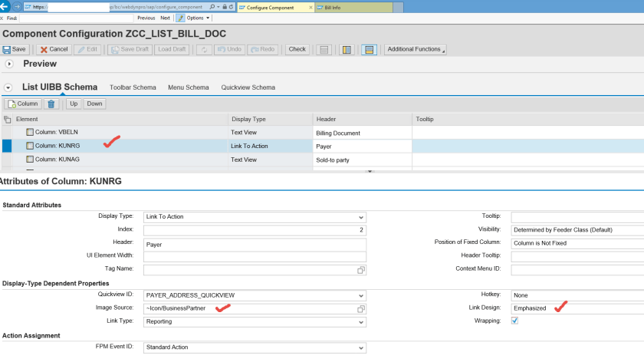Image resolution: width=644 pixels, height=362 pixels.
Task: Click the table layout icon beside Check
Action: (x=324, y=49)
